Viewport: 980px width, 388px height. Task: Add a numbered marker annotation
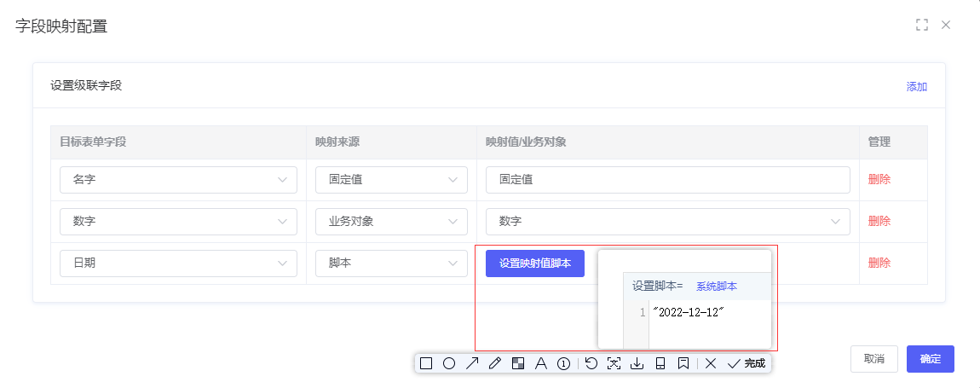(x=563, y=363)
